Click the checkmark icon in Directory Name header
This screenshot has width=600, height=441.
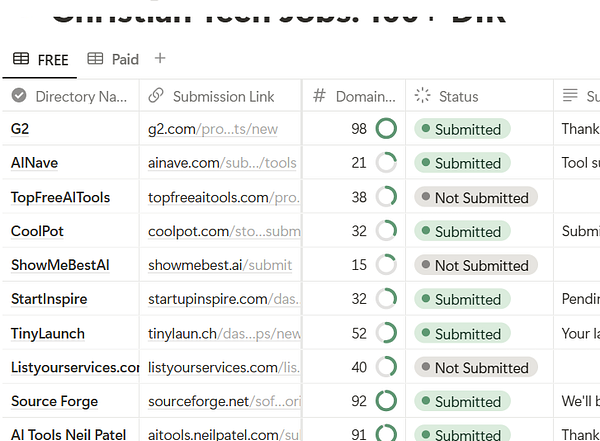pos(19,95)
